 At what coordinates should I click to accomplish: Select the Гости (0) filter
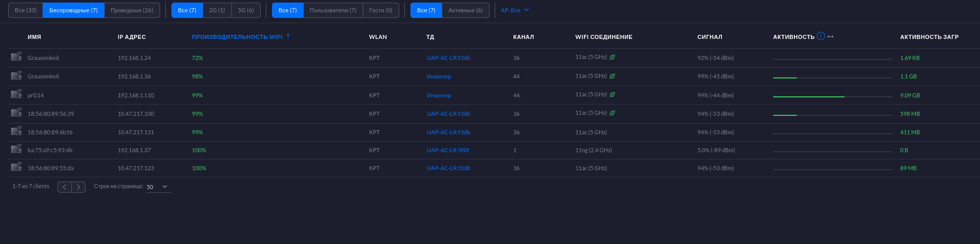coord(381,10)
